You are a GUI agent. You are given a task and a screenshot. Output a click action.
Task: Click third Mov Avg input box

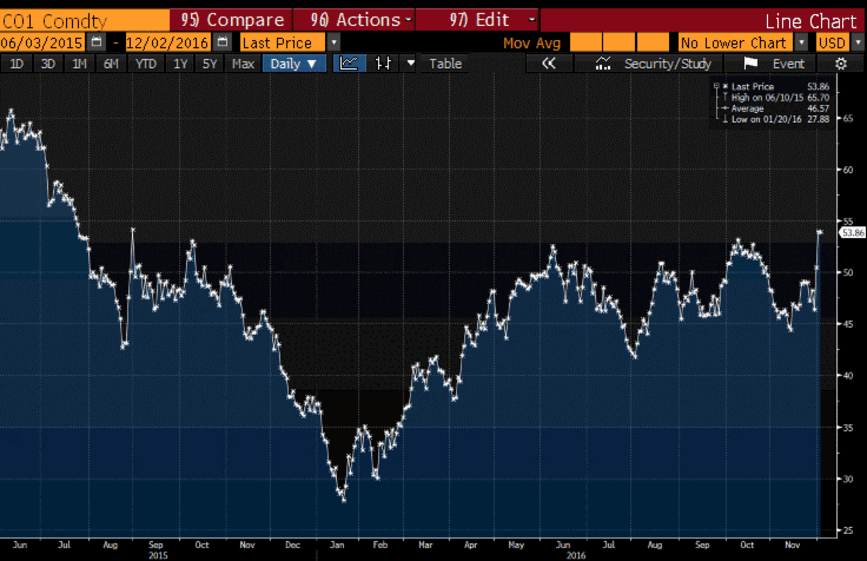pos(652,42)
